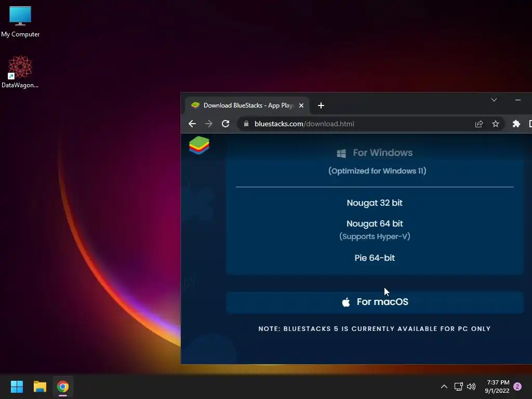This screenshot has width=532, height=399.
Task: Open the clock showing 7:37 PM
Action: pyautogui.click(x=497, y=387)
